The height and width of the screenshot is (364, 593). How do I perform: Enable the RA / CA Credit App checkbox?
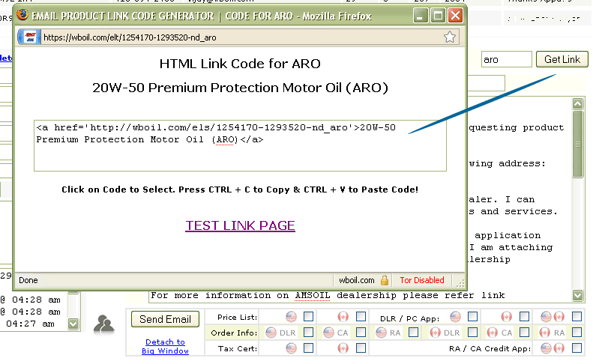(577, 348)
